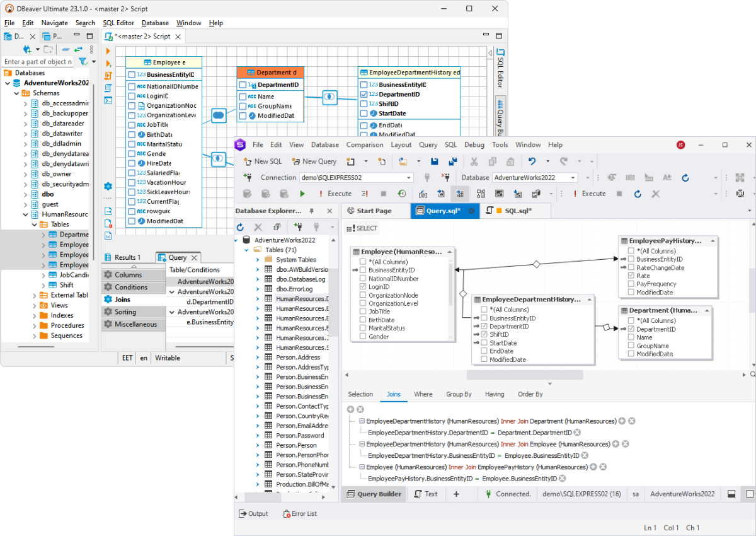Image resolution: width=756 pixels, height=536 pixels.
Task: Refresh the Database Explorer tree
Action: point(240,227)
